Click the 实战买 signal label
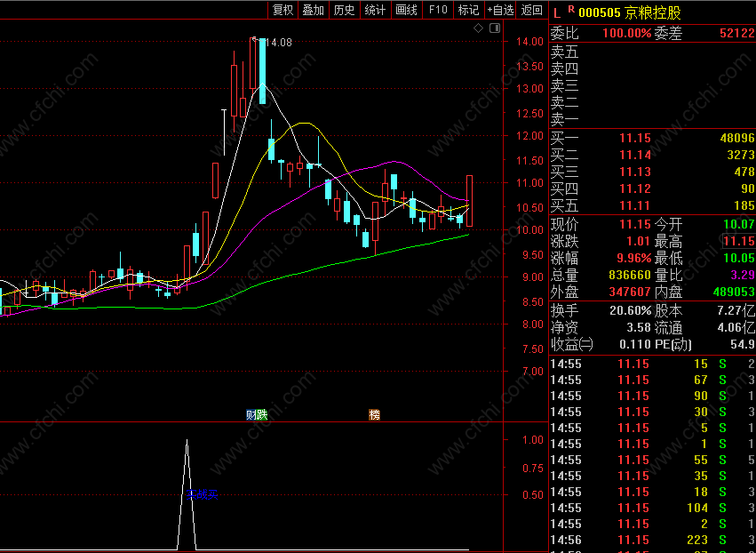 click(x=202, y=494)
